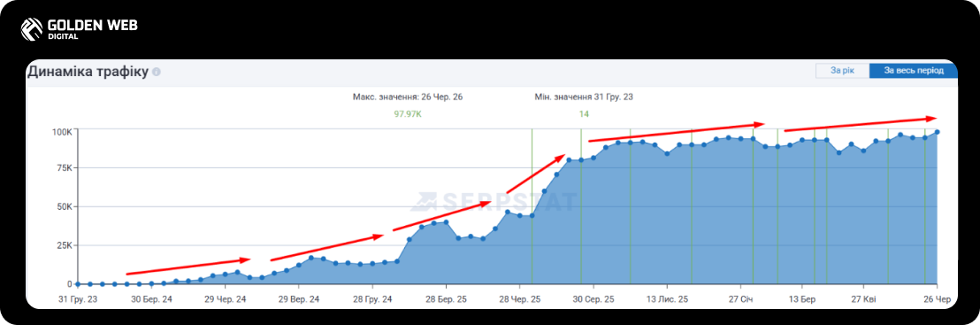
Task: Click the 28 Гру. 24 x-axis label
Action: 372,300
